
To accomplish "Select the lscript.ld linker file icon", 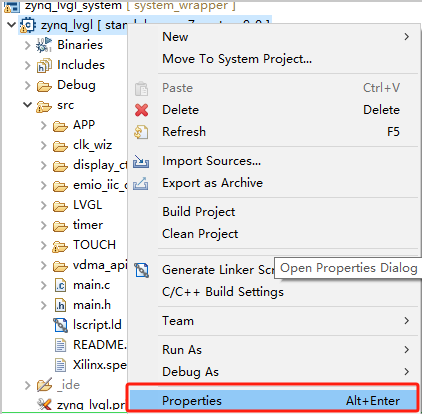I will coord(61,325).
